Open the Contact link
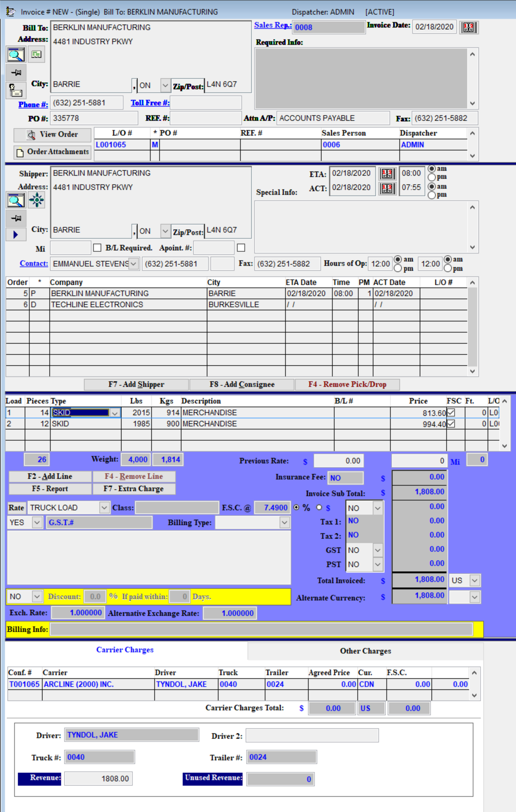The height and width of the screenshot is (812, 516). tap(34, 263)
